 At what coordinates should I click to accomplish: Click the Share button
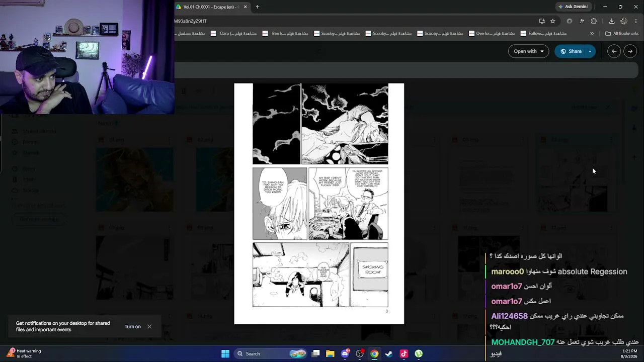click(570, 51)
